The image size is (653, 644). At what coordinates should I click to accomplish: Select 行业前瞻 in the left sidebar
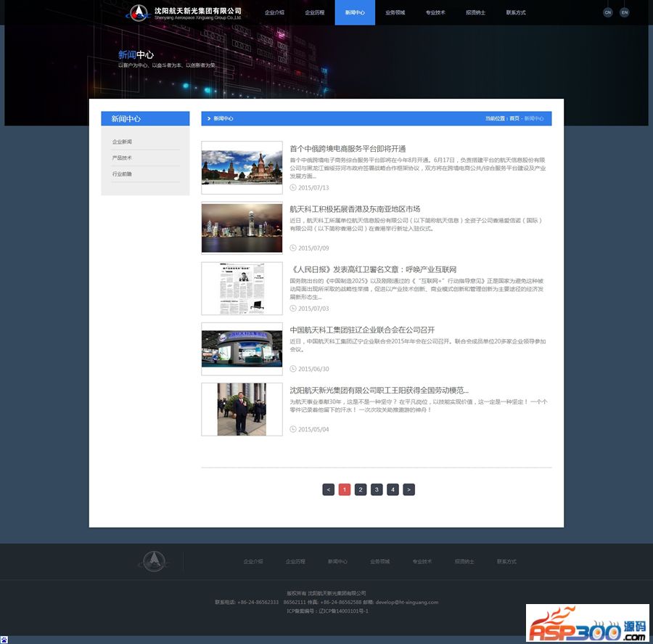[x=122, y=174]
